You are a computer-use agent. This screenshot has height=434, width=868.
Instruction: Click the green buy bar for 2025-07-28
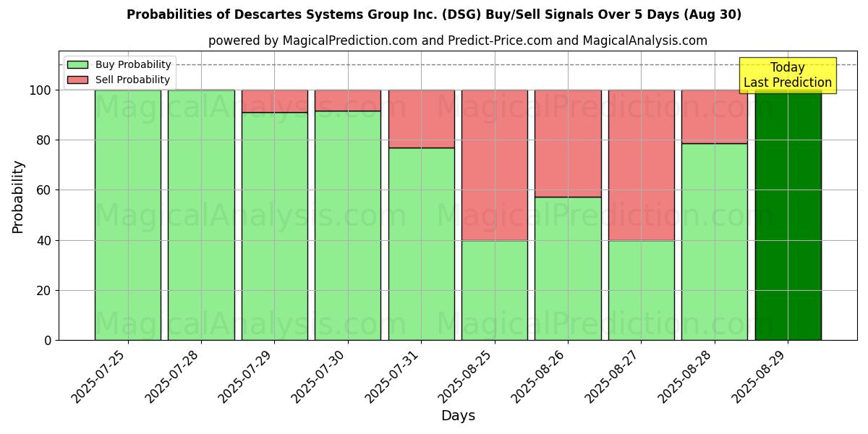coord(201,215)
